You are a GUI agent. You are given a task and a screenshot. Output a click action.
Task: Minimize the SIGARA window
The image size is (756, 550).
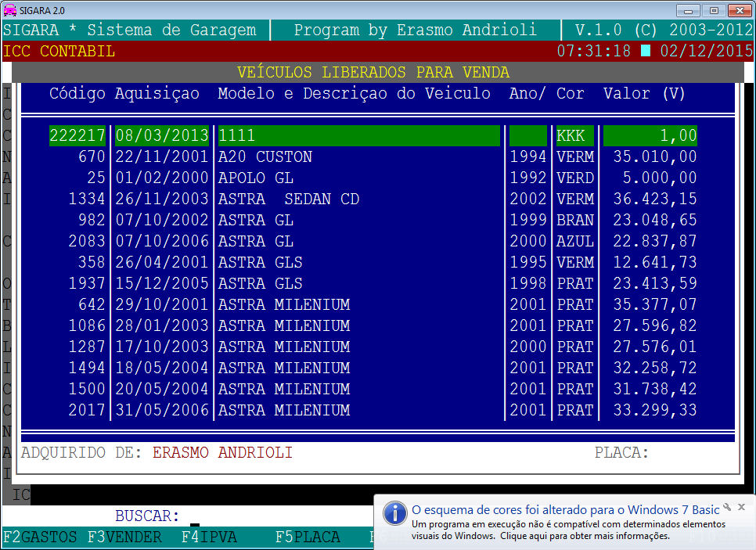pyautogui.click(x=690, y=9)
